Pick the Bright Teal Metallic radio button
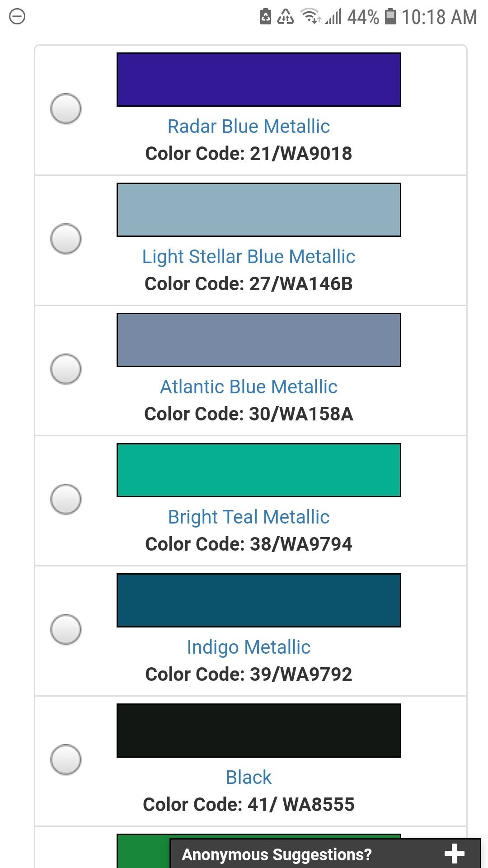This screenshot has height=868, width=488. coord(66,499)
